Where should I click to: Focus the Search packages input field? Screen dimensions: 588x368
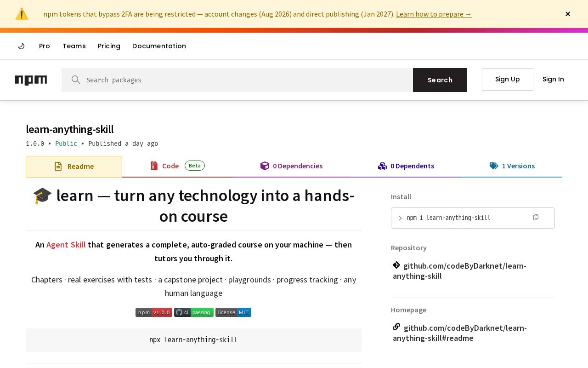coord(237,80)
